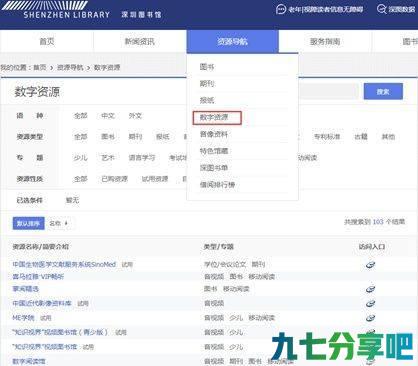Open access link icon for ME学院 row
The width and height of the screenshot is (418, 366).
pos(371,318)
